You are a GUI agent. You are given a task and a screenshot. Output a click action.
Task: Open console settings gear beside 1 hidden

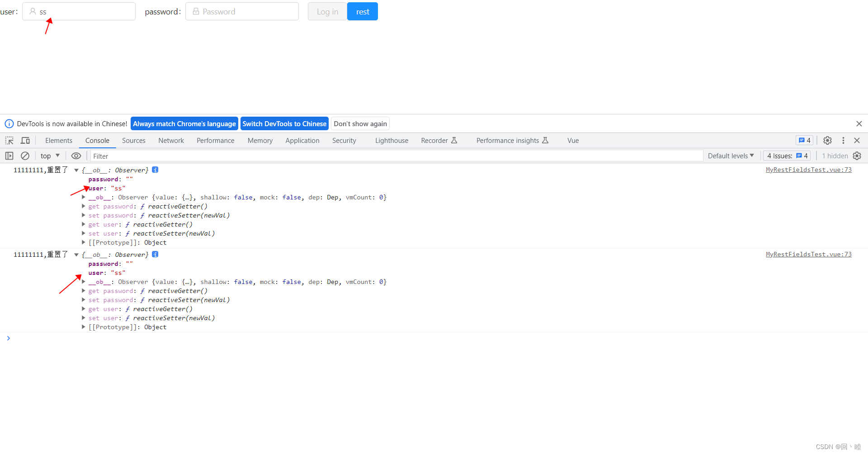(x=858, y=156)
